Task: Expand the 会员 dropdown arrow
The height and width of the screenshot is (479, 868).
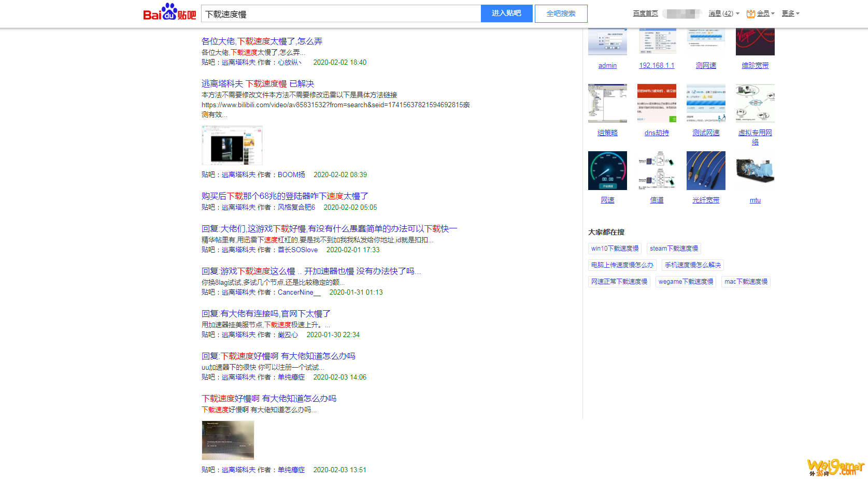Action: pyautogui.click(x=773, y=13)
